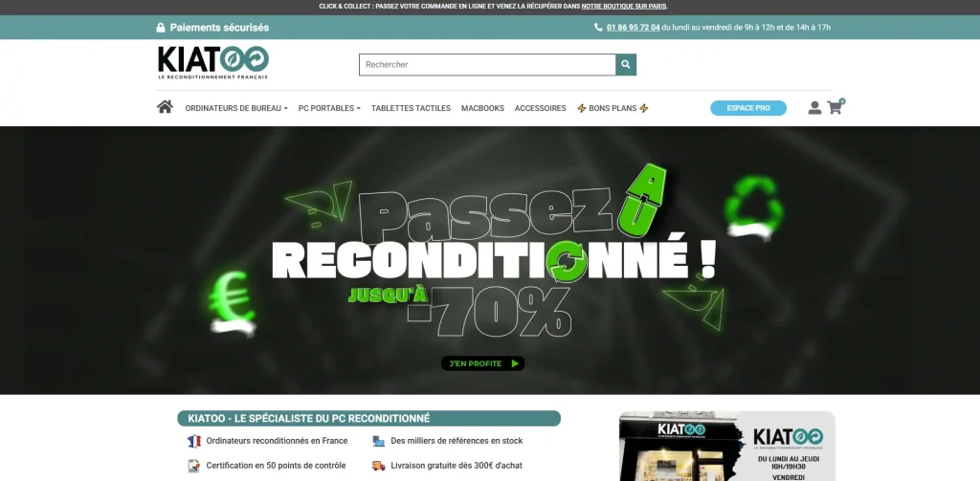Open the Accessoires menu item
Screen dimensions: 980x481
(540, 108)
